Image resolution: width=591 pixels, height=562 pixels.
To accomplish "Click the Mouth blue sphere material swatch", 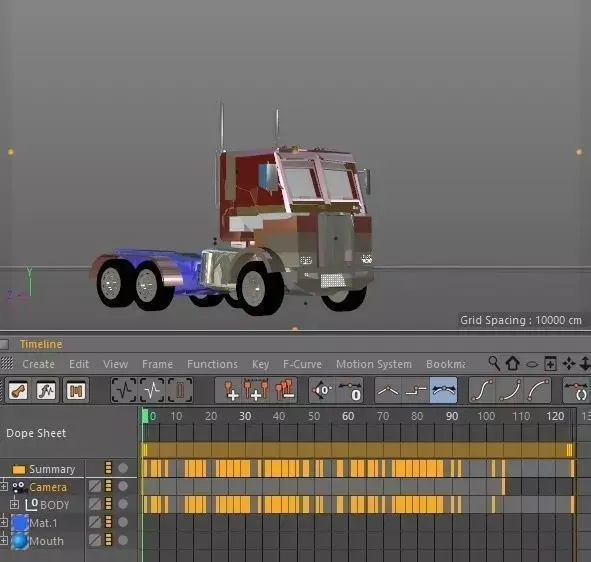I will pos(20,541).
